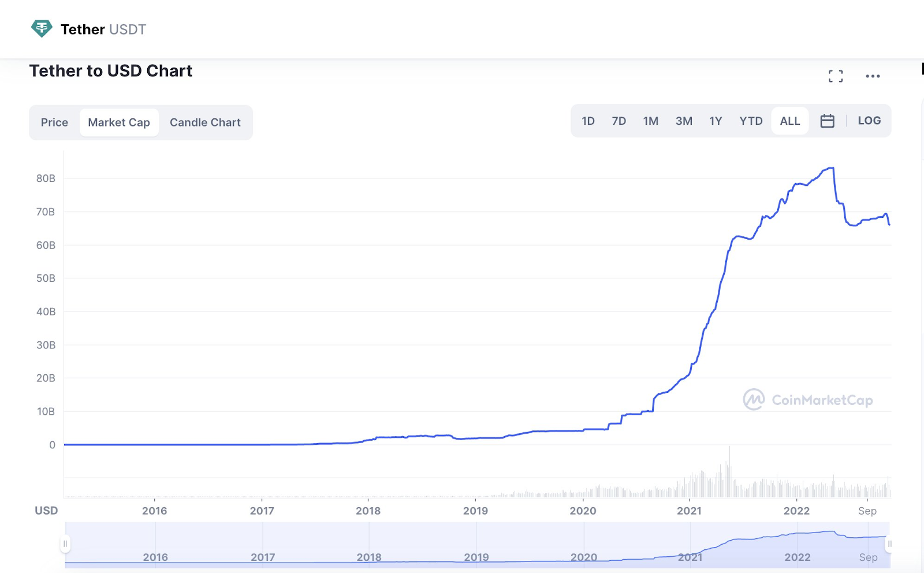This screenshot has width=924, height=573.
Task: Click the left handle of the range slider
Action: (65, 544)
